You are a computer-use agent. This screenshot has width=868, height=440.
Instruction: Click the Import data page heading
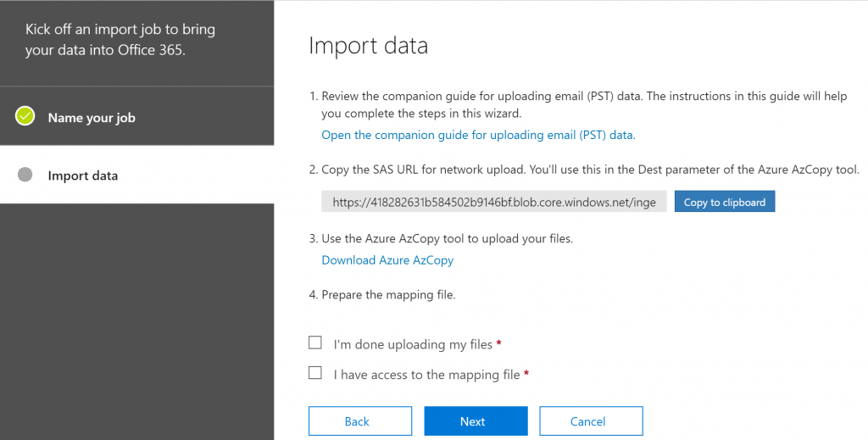click(368, 46)
